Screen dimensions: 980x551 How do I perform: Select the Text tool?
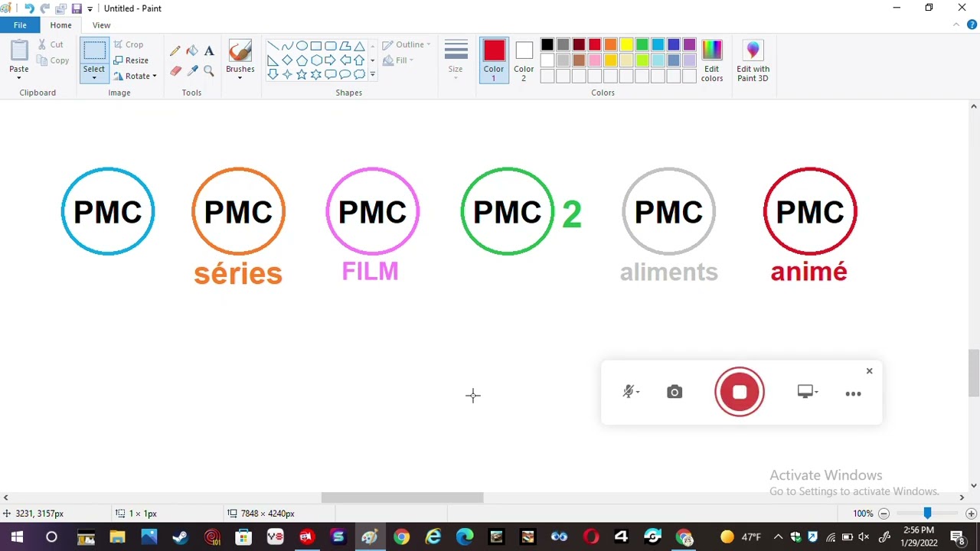[209, 51]
